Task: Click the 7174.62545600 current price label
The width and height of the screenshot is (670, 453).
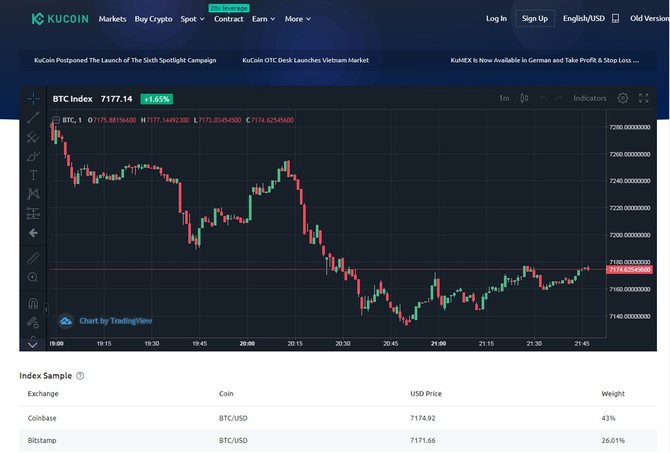Action: (x=629, y=270)
